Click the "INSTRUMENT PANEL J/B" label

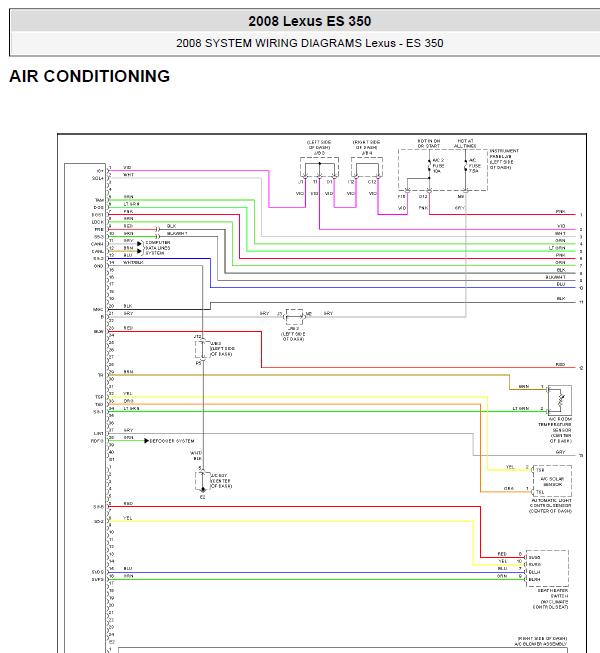[x=504, y=153]
